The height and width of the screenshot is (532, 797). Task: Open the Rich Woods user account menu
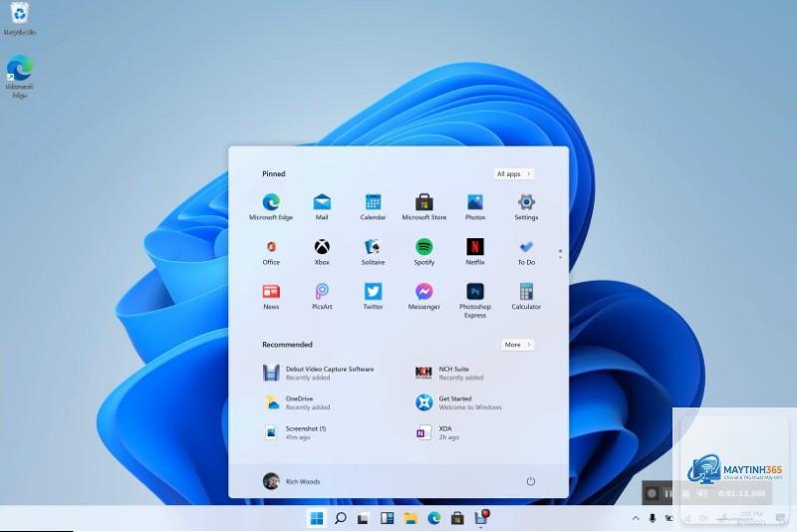(292, 481)
